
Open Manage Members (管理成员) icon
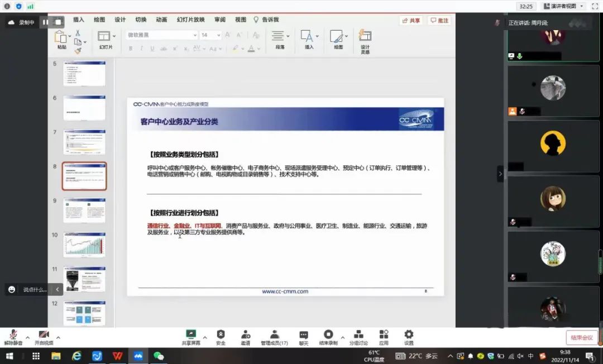[x=275, y=334]
